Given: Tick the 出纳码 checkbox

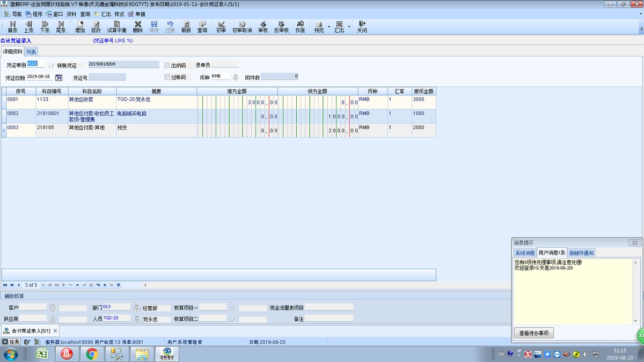Looking at the screenshot, I should click(167, 65).
